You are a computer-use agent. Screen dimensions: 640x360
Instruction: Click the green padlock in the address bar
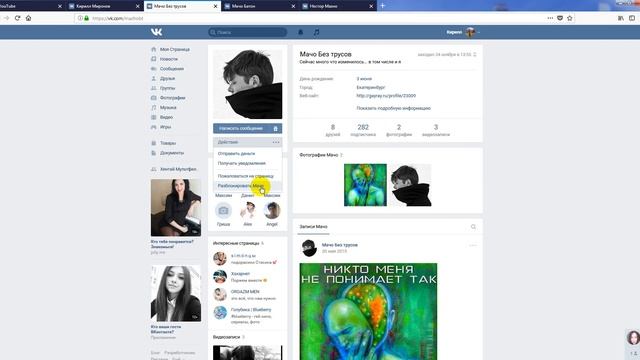click(x=87, y=18)
